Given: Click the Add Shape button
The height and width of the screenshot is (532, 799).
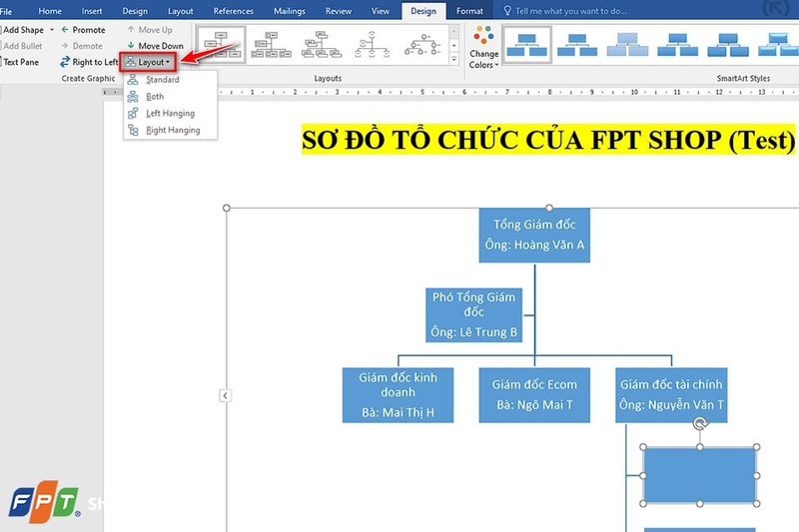Looking at the screenshot, I should [x=22, y=30].
